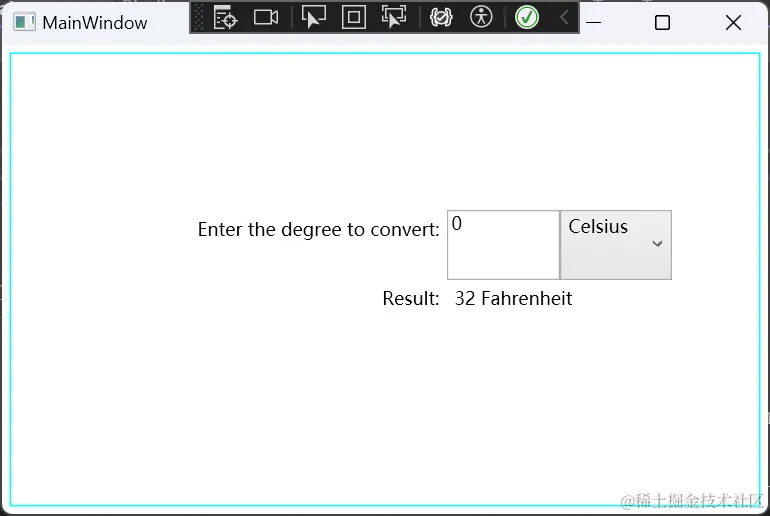
Task: Grab the debug toolbar dotted drag handle
Action: point(198,18)
